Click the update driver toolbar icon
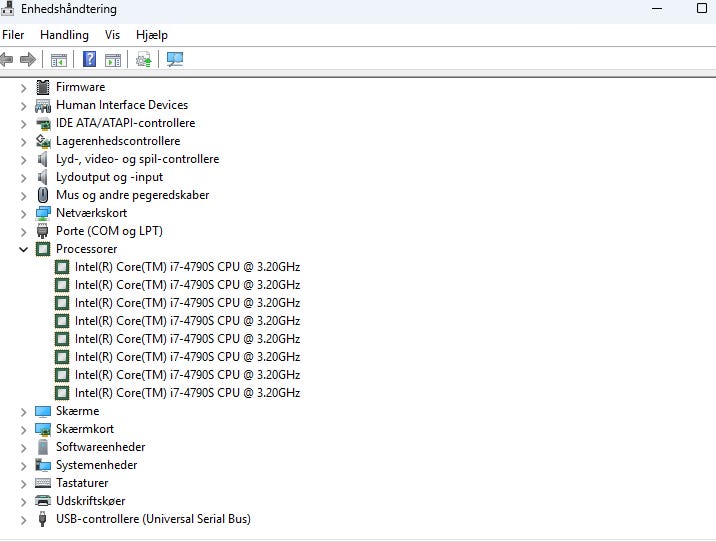716x542 pixels. click(144, 60)
